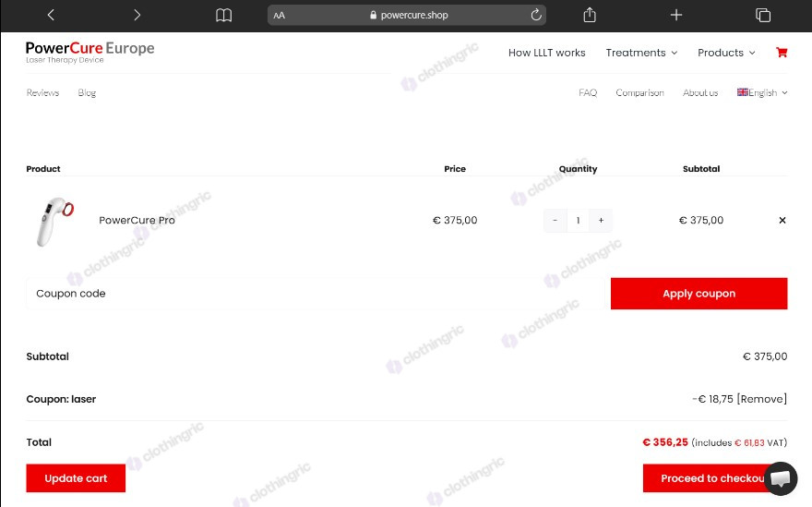Screen dimensions: 812x507
Task: Click the PowerCure Pro product thumbnail
Action: 54,222
